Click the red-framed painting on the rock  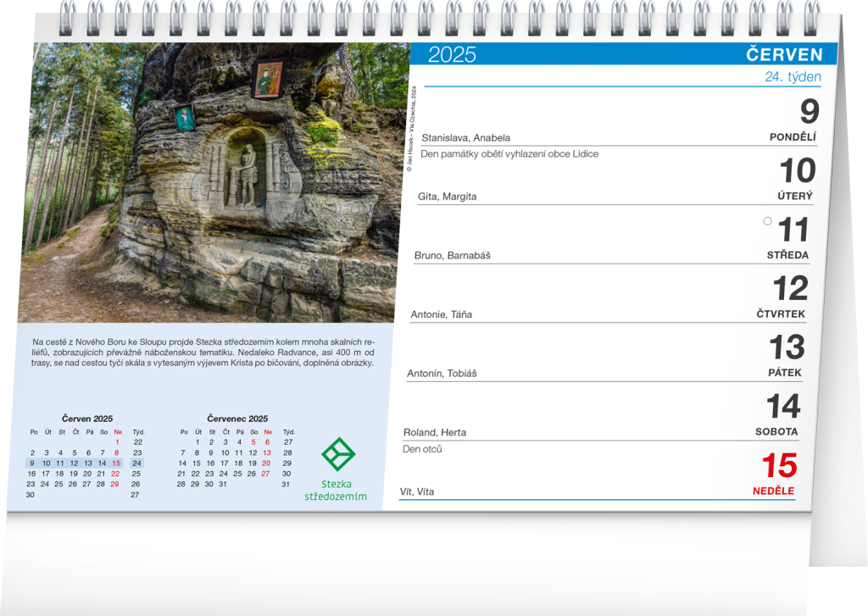tap(268, 80)
